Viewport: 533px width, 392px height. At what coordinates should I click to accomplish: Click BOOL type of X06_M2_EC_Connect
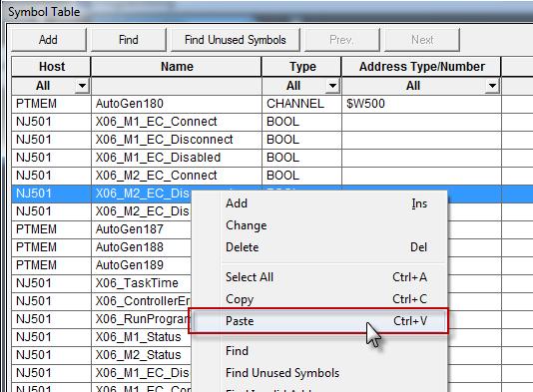click(301, 176)
